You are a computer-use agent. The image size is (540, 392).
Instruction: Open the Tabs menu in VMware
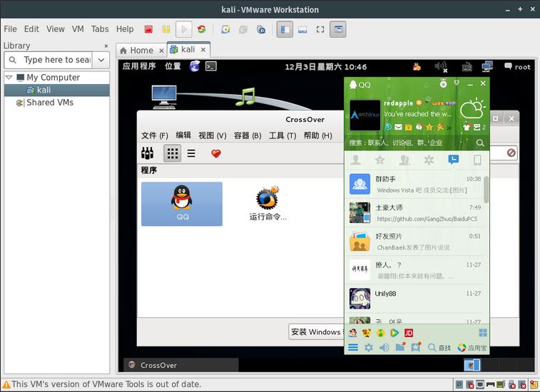100,29
